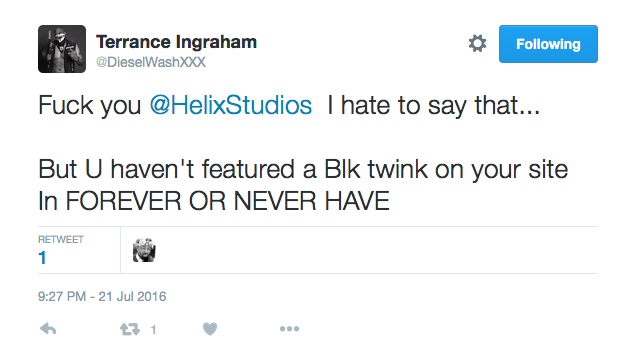Open the gear user actions dropdown

click(477, 43)
